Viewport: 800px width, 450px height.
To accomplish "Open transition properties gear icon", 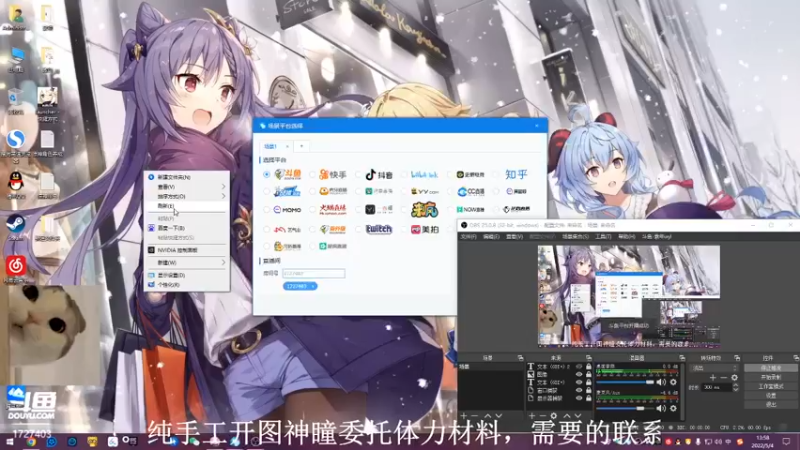I will [734, 378].
